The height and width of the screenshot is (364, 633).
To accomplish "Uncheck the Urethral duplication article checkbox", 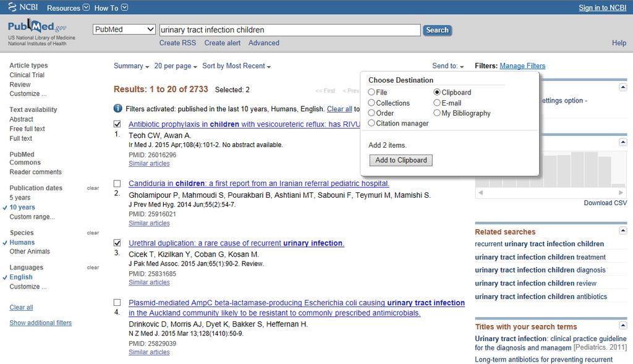I will 117,243.
